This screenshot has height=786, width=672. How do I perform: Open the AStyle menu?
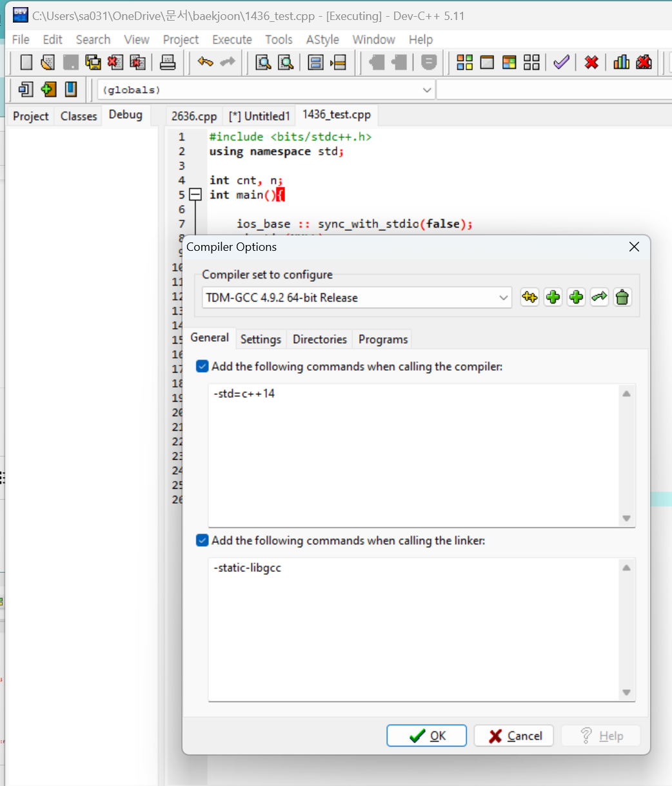(322, 39)
